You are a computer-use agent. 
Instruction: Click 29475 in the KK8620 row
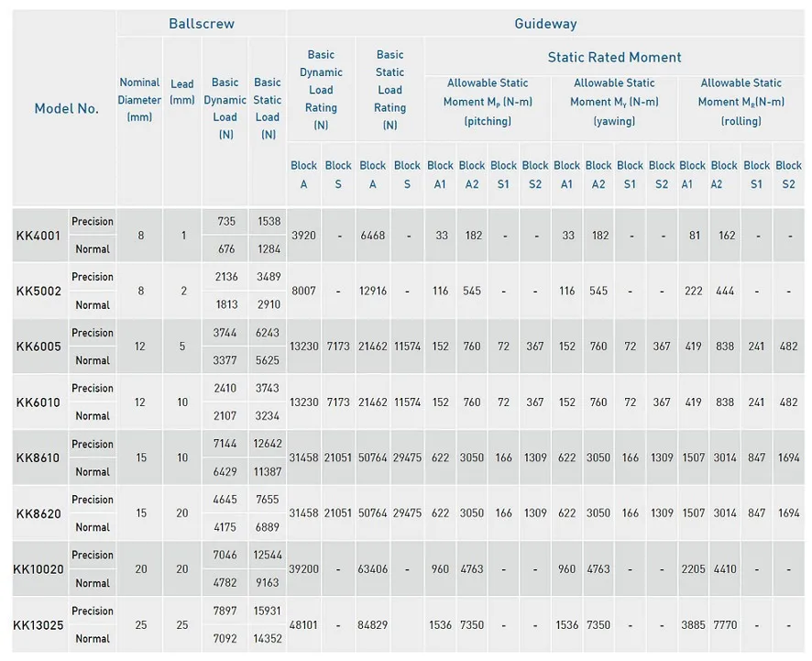click(x=407, y=513)
